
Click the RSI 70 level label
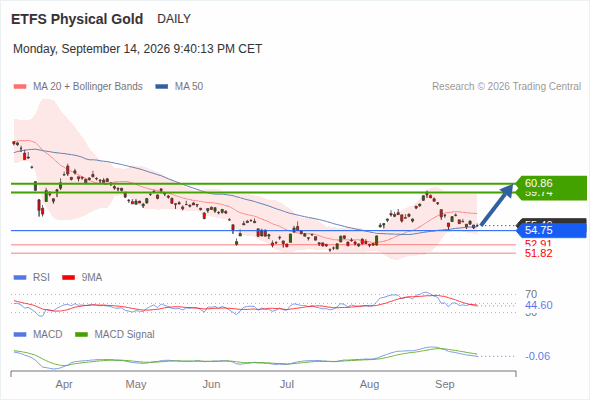click(x=531, y=294)
